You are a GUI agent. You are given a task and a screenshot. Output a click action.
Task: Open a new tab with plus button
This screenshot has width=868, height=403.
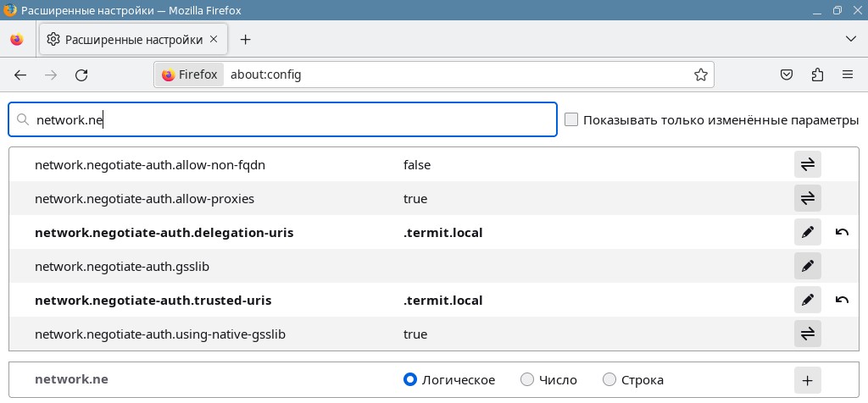point(246,39)
